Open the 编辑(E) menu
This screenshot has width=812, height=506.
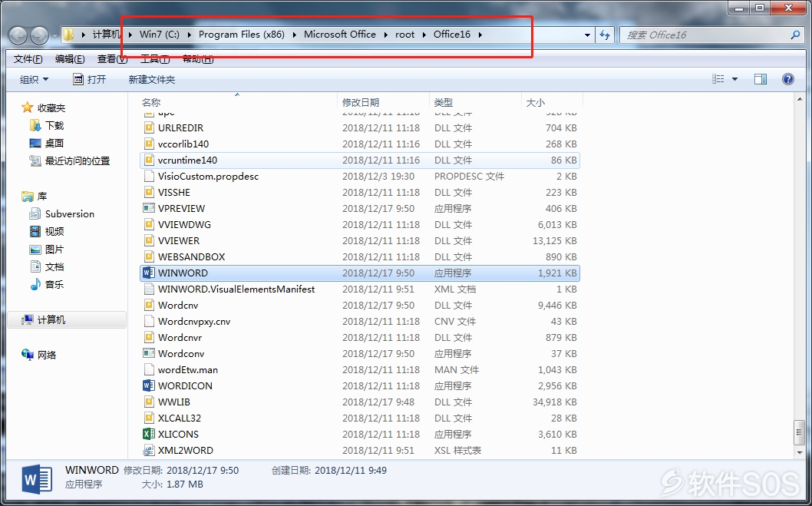70,59
